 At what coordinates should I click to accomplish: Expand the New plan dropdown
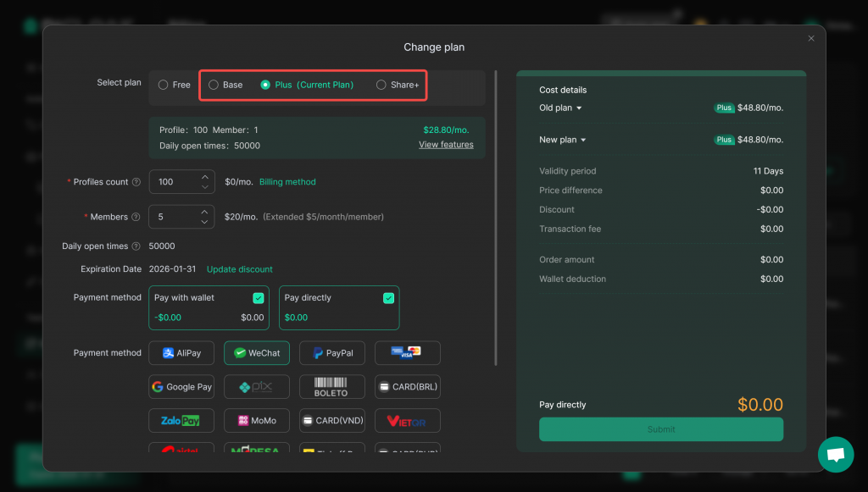point(584,140)
